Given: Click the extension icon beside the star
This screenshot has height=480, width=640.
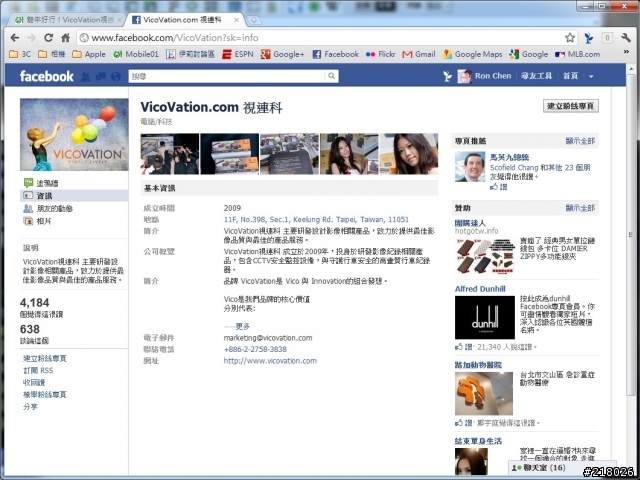Looking at the screenshot, I should (589, 38).
